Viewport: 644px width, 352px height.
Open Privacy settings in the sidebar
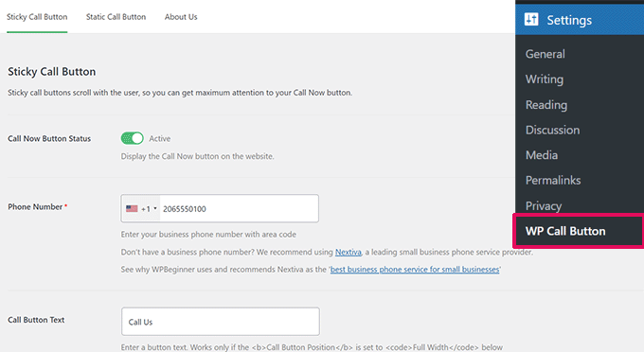(544, 205)
